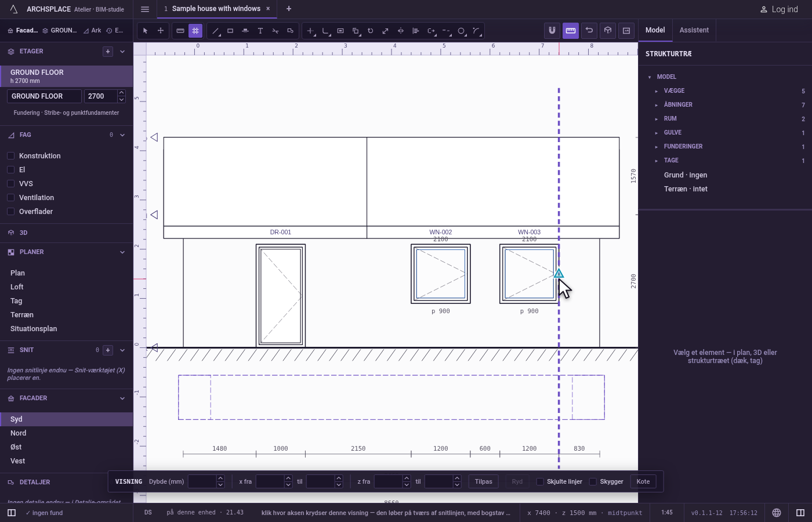The height and width of the screenshot is (522, 812).
Task: Select the arrow pointer tool
Action: (146, 31)
